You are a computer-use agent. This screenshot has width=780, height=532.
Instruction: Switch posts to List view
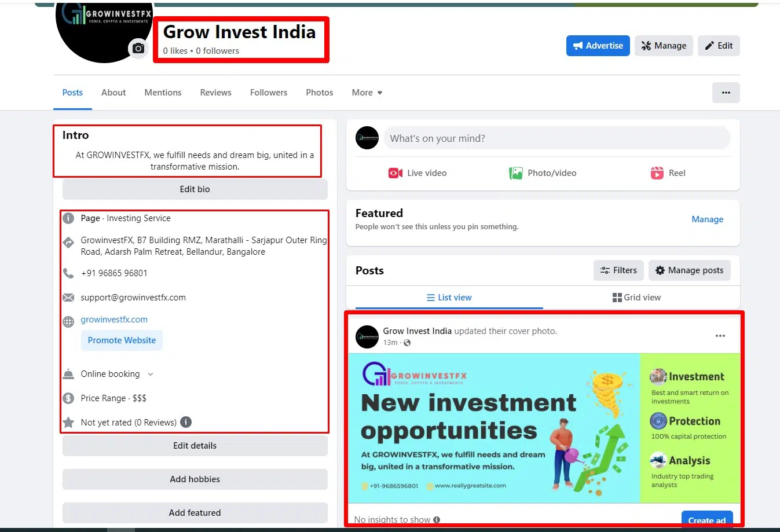point(449,298)
